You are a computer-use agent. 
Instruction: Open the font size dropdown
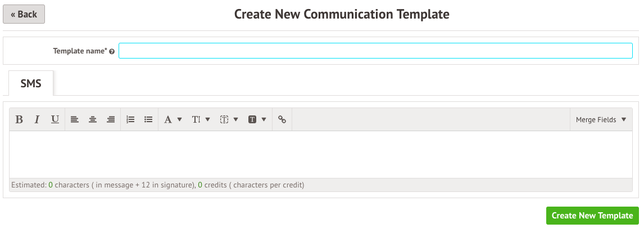201,120
